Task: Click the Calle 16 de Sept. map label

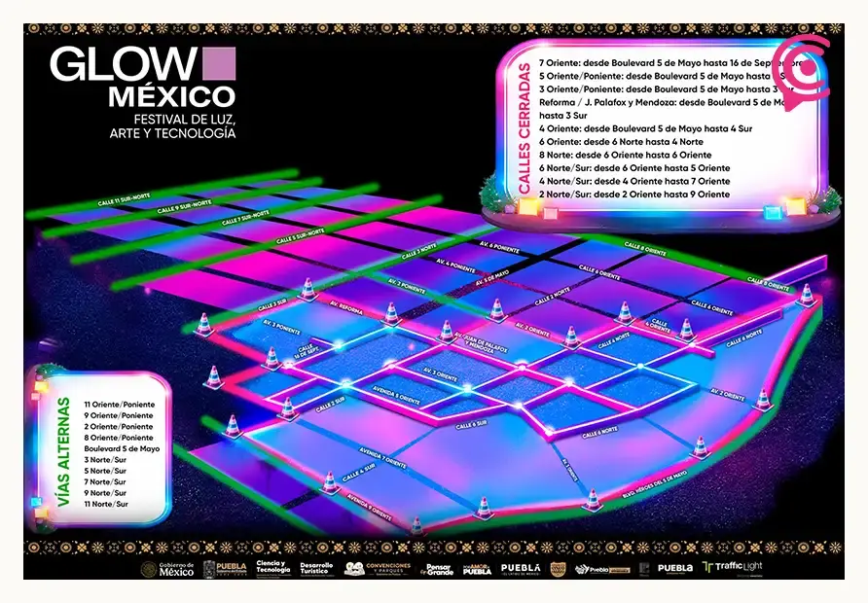Action: coord(308,352)
